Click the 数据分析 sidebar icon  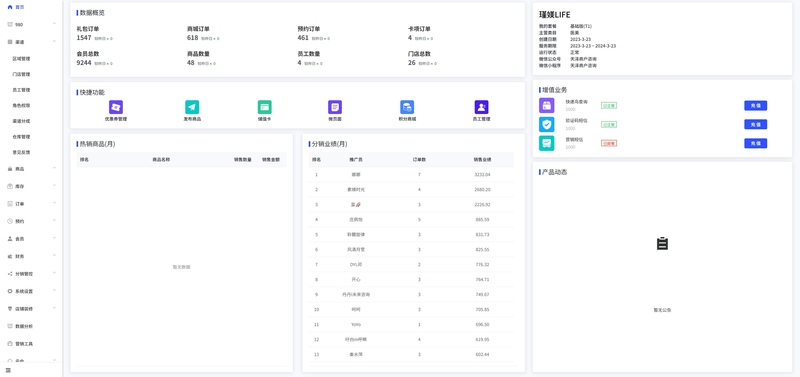(10, 326)
